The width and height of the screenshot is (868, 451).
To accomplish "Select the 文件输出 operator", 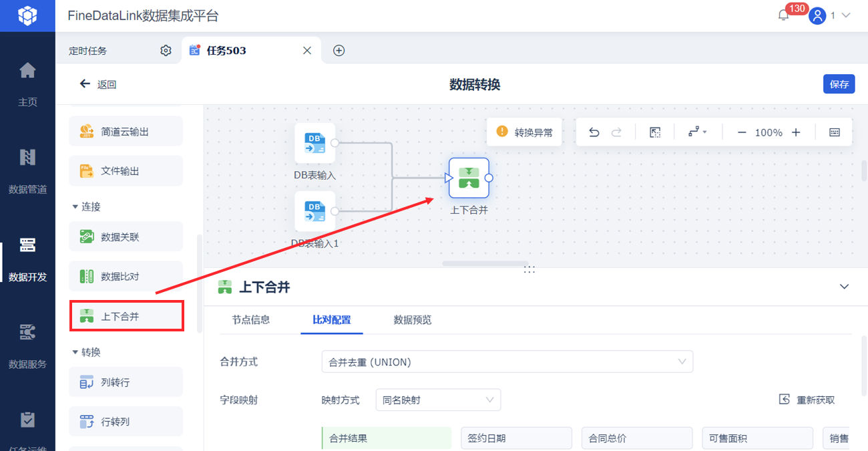I will click(126, 171).
